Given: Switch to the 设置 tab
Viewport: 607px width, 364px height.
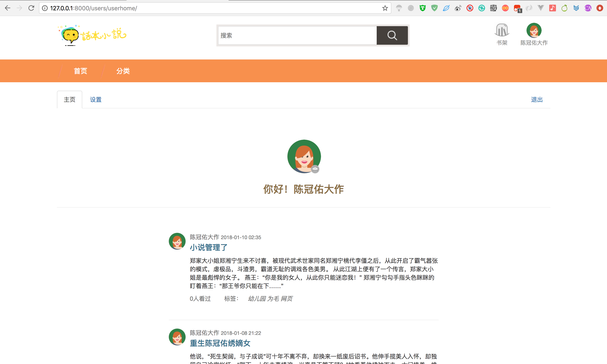Looking at the screenshot, I should [96, 100].
